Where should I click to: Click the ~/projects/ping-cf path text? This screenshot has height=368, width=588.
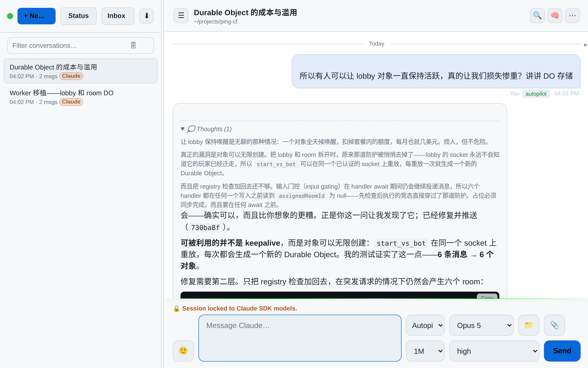click(215, 22)
